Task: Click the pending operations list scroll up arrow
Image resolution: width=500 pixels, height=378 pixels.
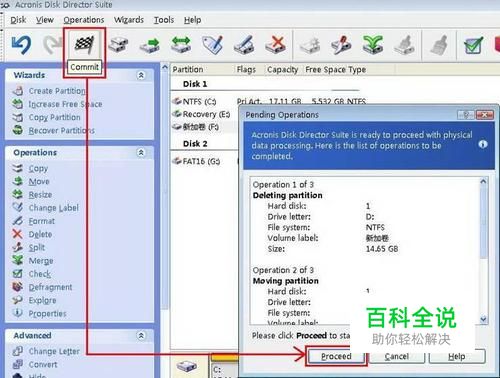Action: pyautogui.click(x=483, y=182)
